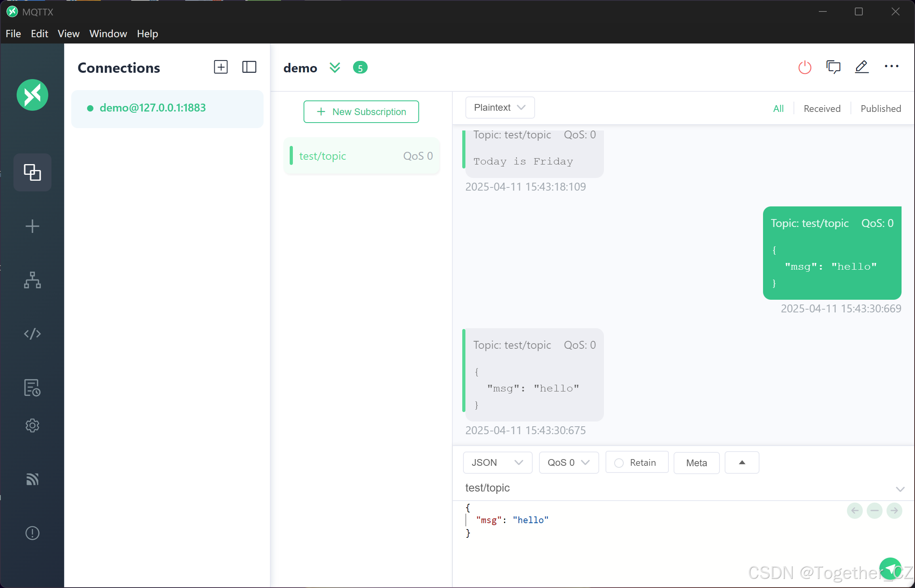Toggle connections list layout icon
Image resolution: width=915 pixels, height=588 pixels.
[249, 67]
